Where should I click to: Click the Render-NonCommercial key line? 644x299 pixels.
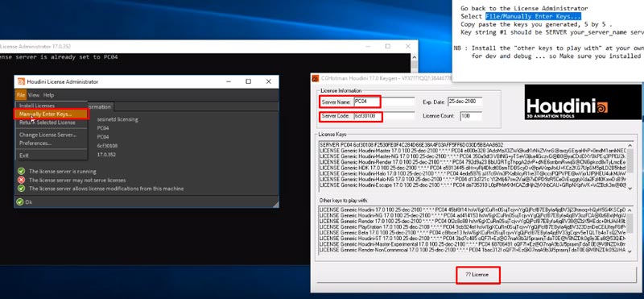pos(473,250)
